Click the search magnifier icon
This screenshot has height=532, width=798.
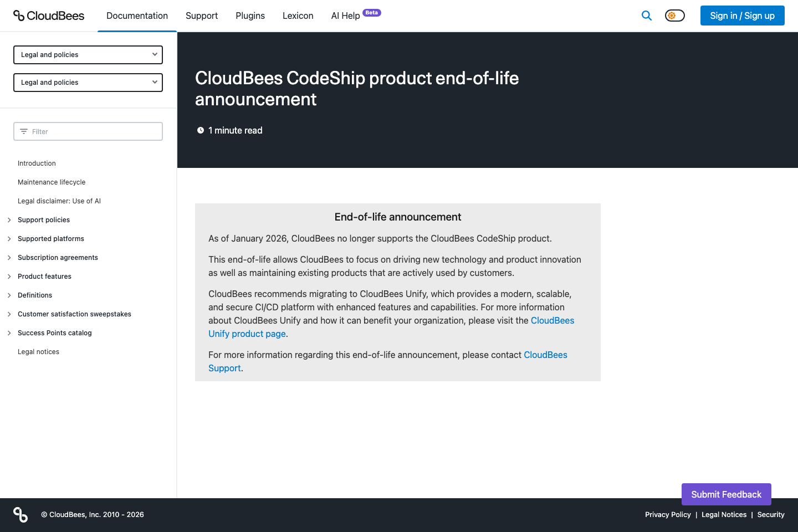(x=646, y=16)
